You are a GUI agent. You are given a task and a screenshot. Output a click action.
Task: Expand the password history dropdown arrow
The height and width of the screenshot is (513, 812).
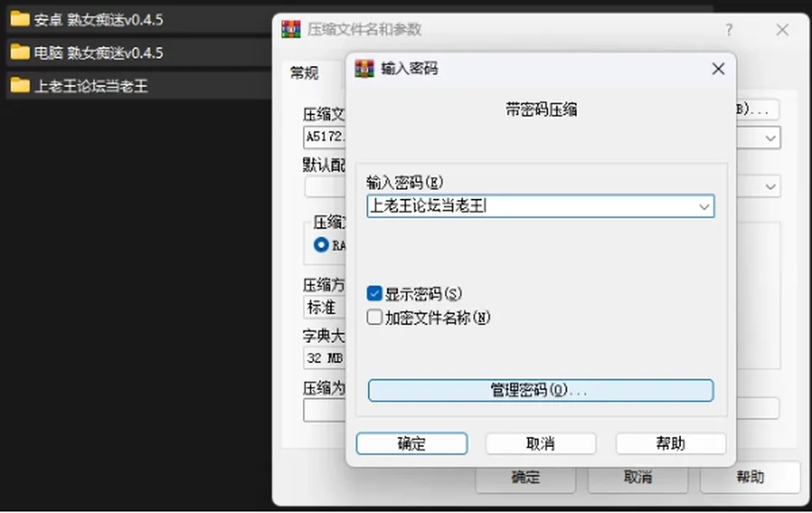(x=704, y=207)
